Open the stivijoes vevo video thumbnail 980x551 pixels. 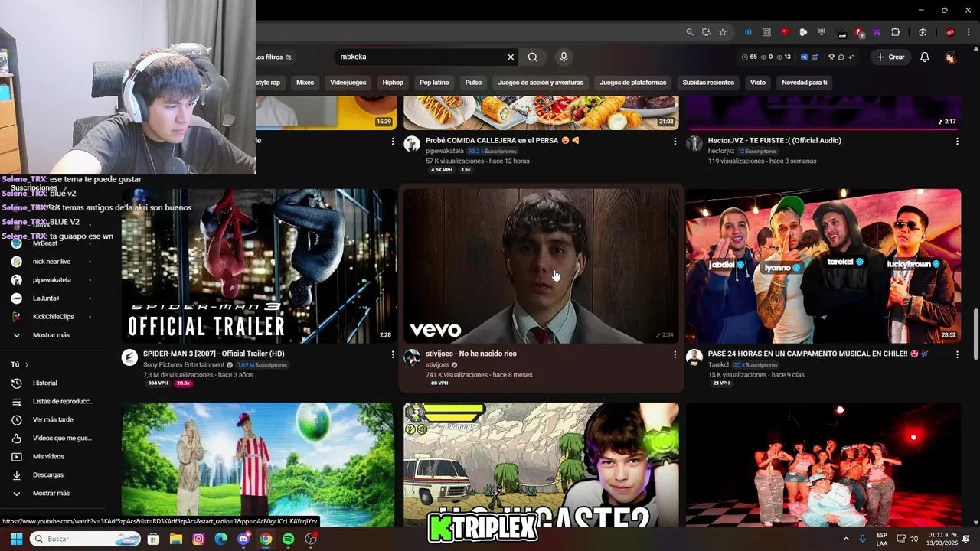click(x=541, y=266)
